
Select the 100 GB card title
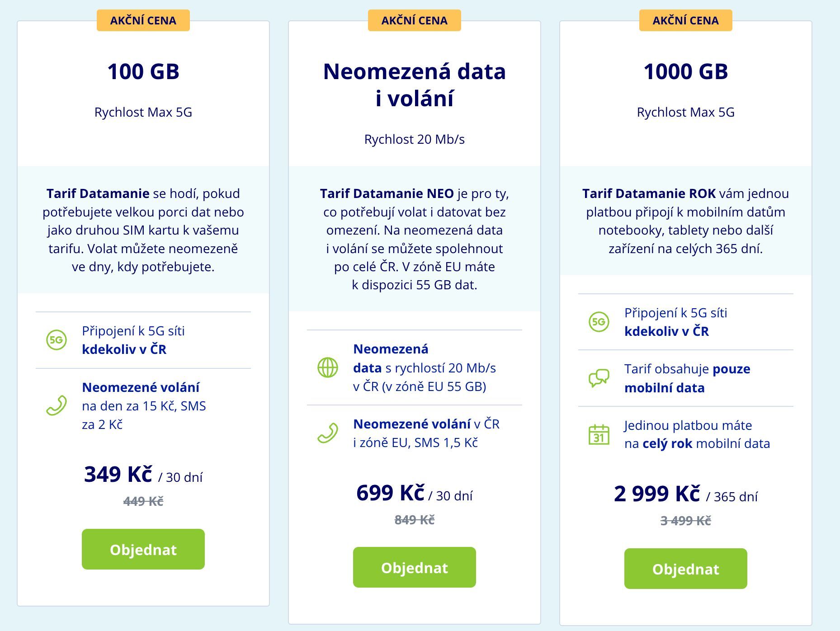[142, 71]
